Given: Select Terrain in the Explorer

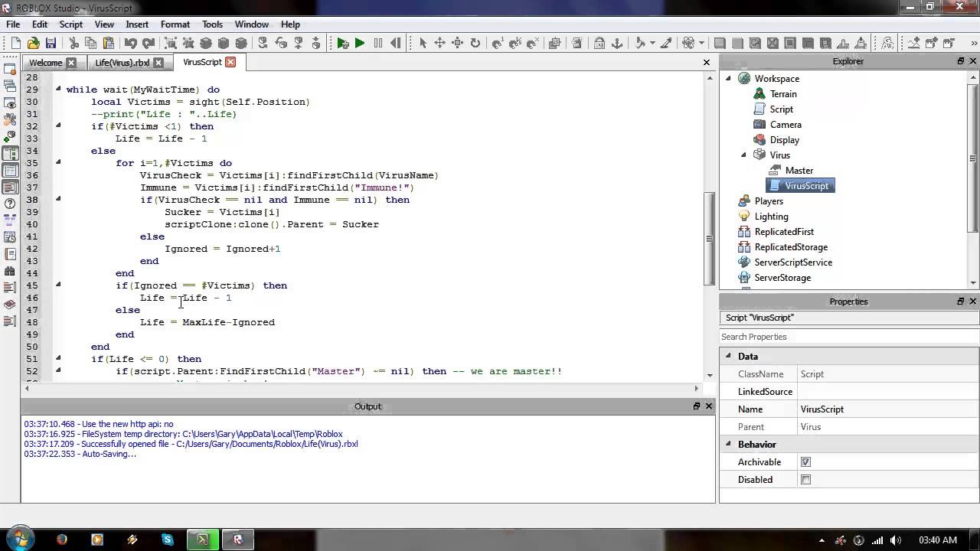Looking at the screenshot, I should coord(783,93).
